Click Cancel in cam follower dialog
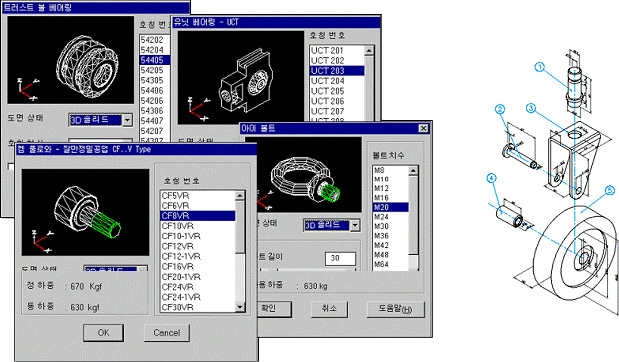 point(167,333)
